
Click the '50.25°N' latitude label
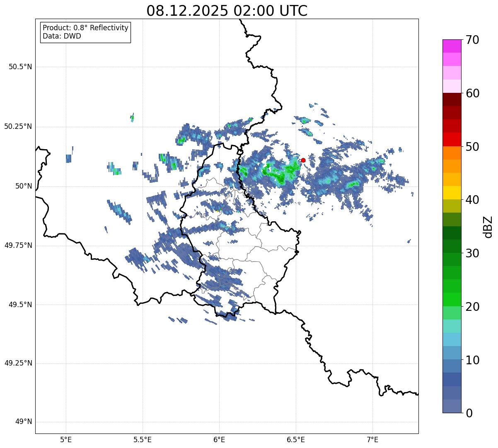[18, 126]
